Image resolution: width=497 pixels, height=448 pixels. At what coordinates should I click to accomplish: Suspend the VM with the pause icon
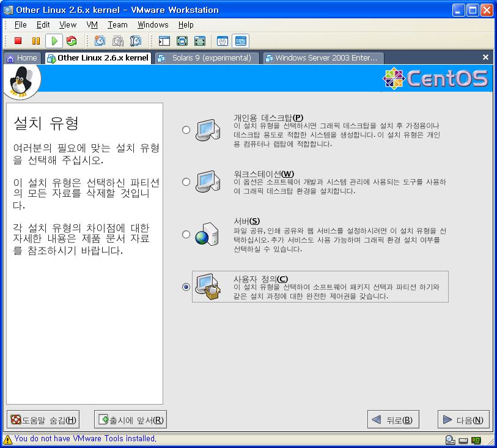click(x=36, y=41)
